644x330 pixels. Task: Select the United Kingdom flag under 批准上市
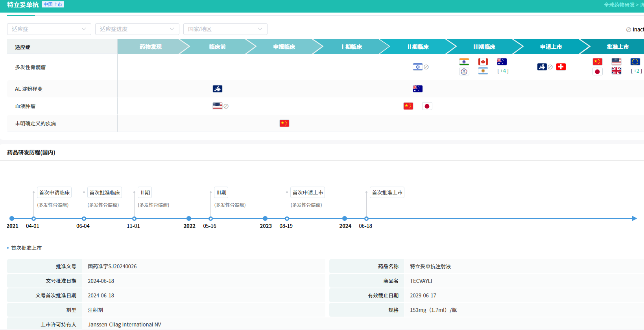pos(616,71)
